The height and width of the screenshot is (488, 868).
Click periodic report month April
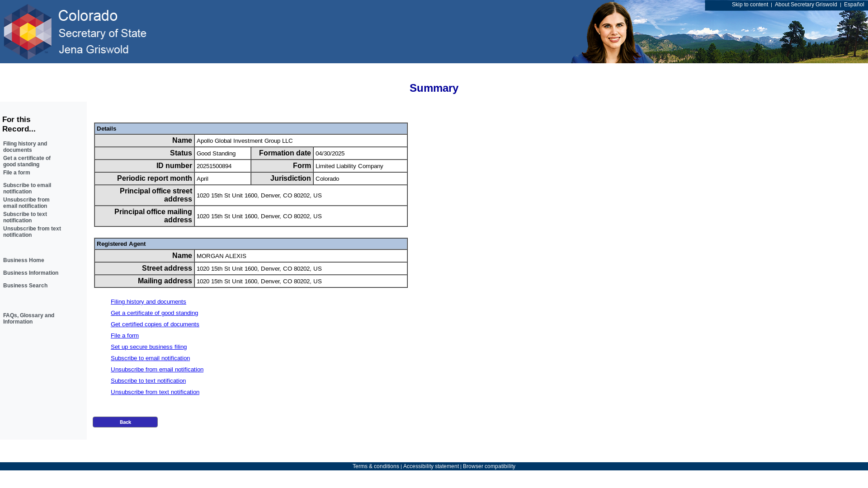tap(203, 179)
